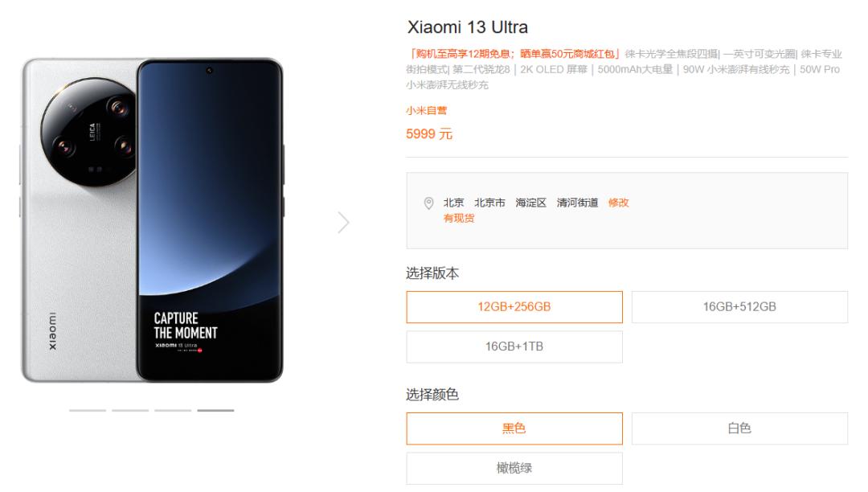
Task: Choose the 16GB+512GB version
Action: click(x=739, y=307)
